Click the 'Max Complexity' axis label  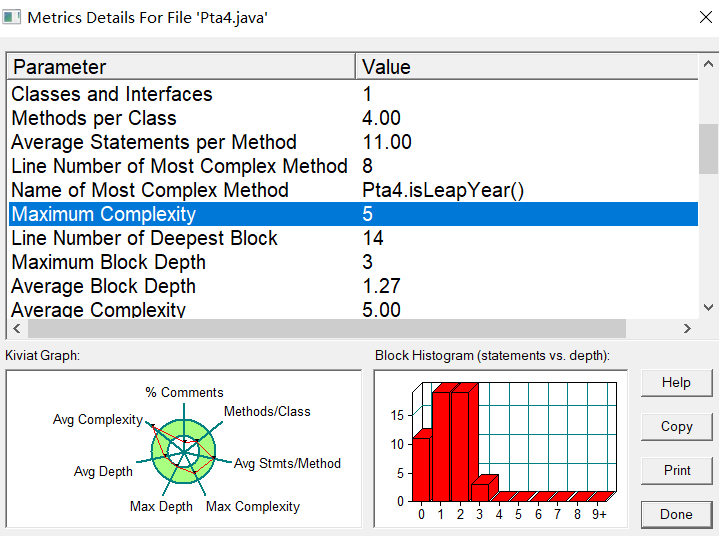[x=253, y=507]
